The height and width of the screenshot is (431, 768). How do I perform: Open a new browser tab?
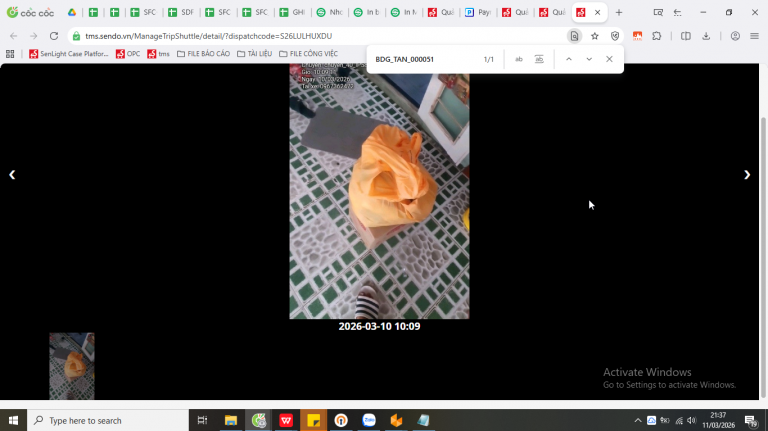619,12
